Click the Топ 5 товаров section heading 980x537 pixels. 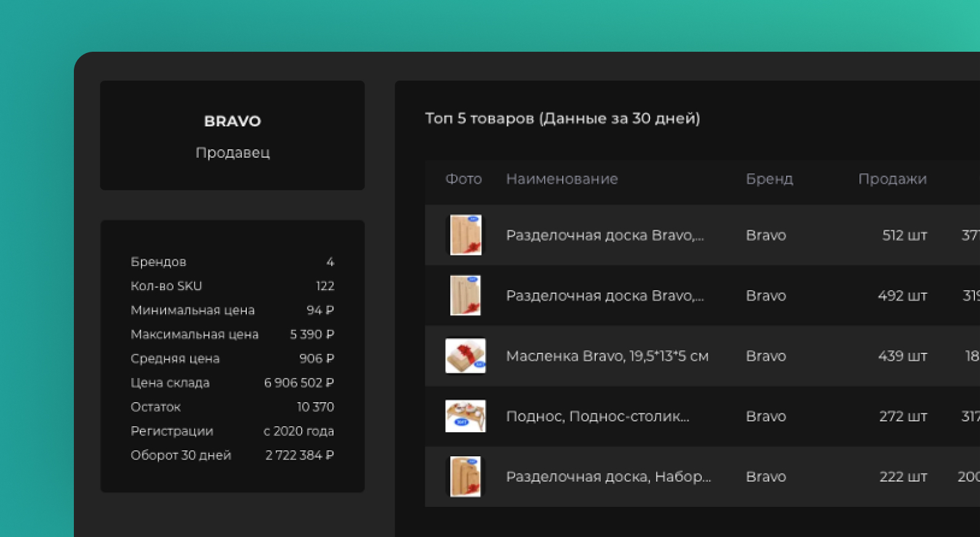tap(562, 118)
